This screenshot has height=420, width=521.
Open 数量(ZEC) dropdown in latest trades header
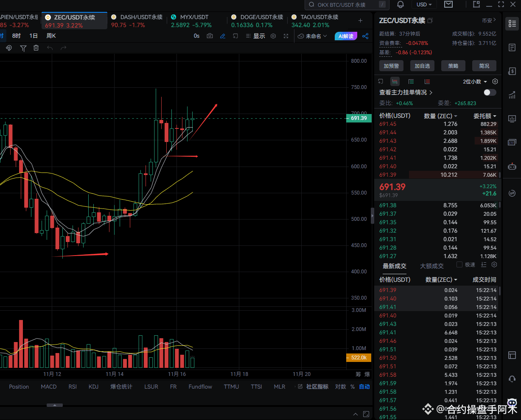tap(441, 280)
